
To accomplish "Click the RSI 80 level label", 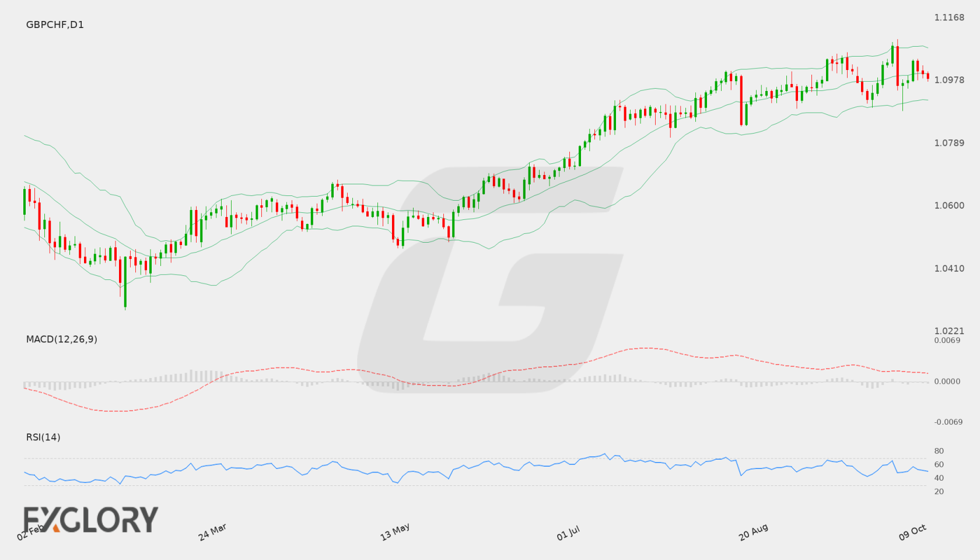I will tap(939, 451).
